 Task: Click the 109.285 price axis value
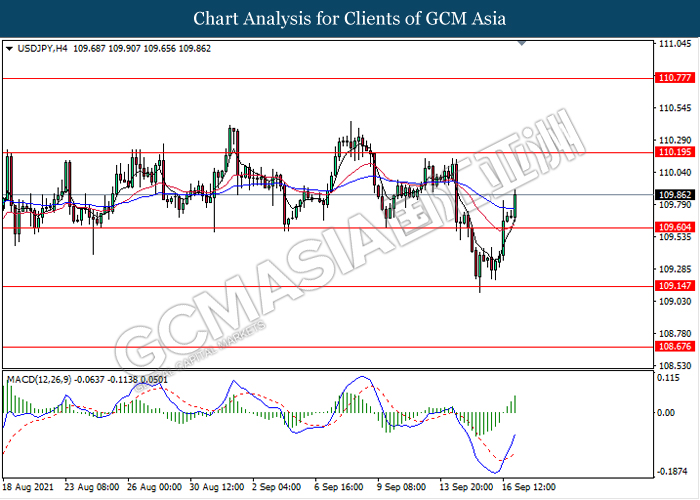675,269
